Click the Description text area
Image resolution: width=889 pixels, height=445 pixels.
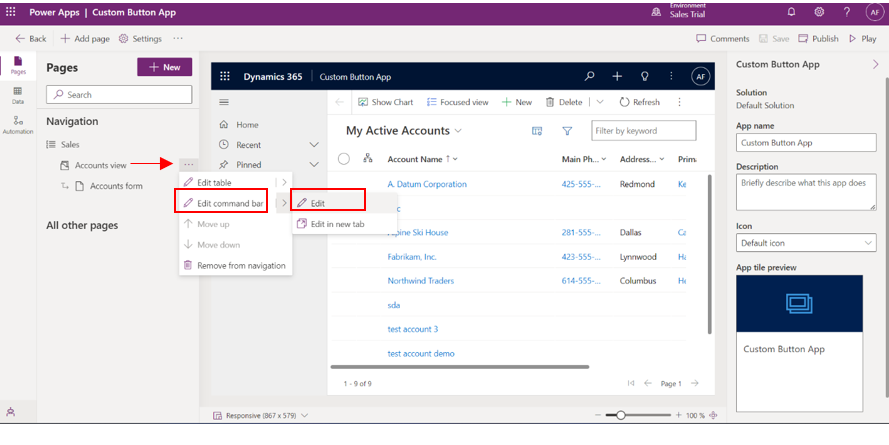[806, 193]
